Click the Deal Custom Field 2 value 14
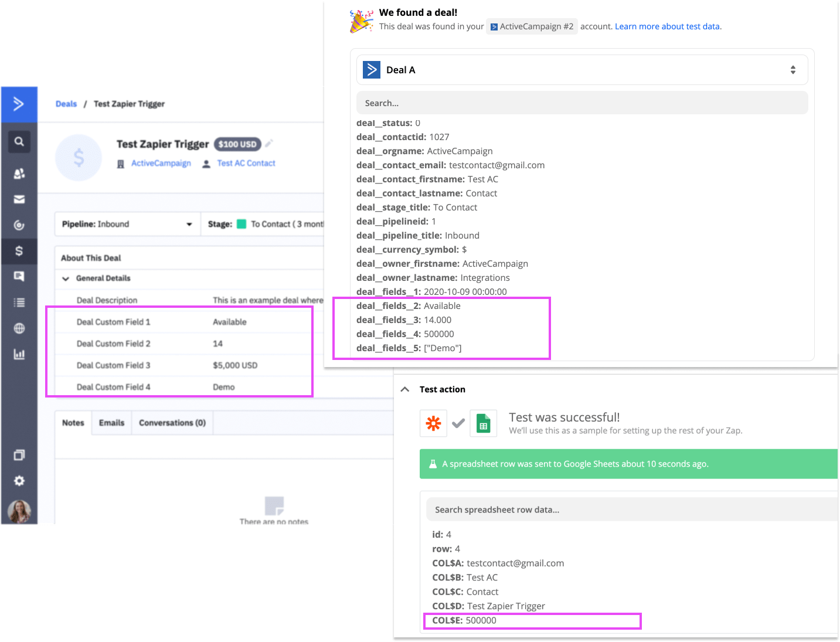Image resolution: width=840 pixels, height=642 pixels. point(217,344)
